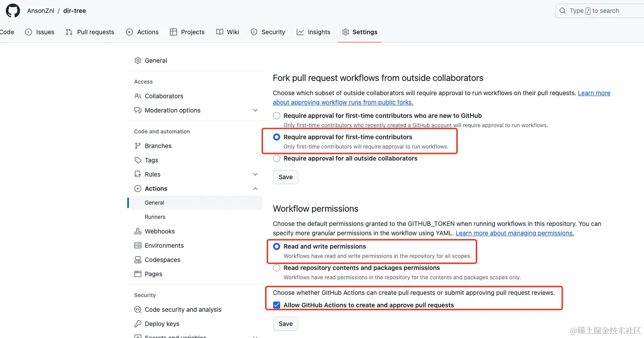Click the Code security and analysis icon

(x=138, y=310)
